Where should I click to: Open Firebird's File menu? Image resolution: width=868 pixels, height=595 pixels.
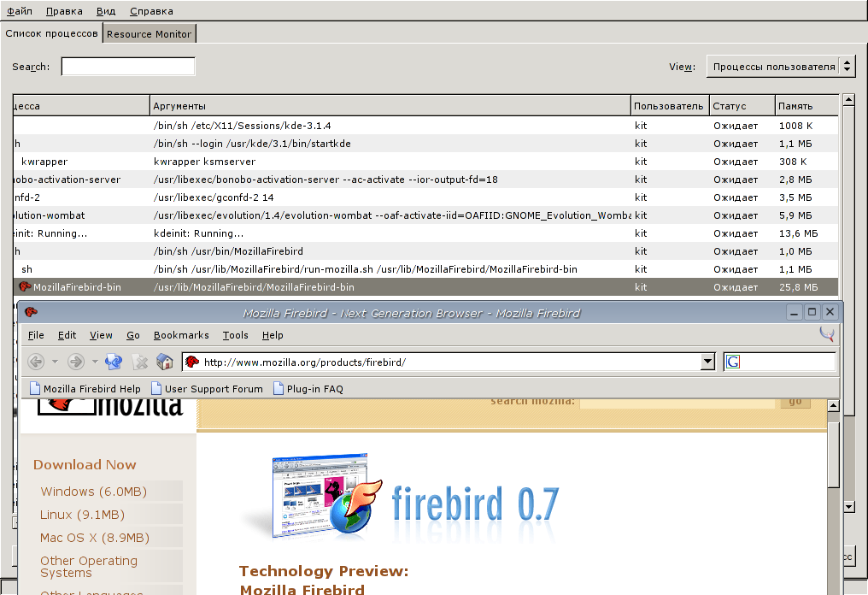[x=36, y=335]
